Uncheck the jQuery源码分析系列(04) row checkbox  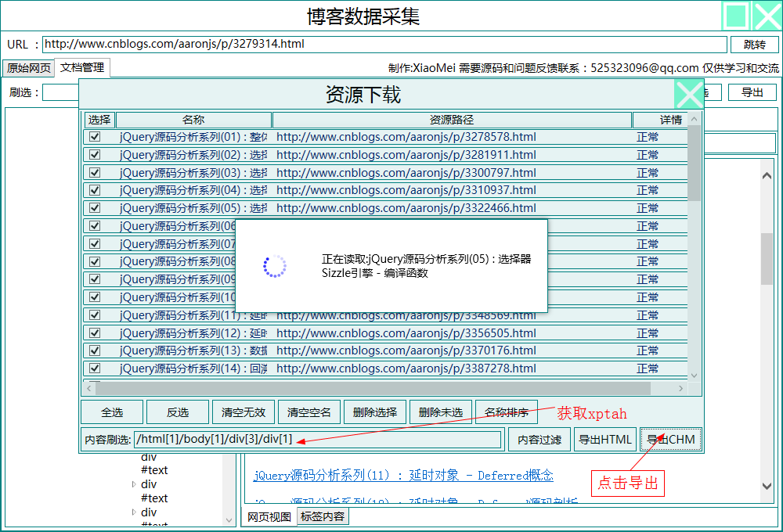click(x=95, y=190)
